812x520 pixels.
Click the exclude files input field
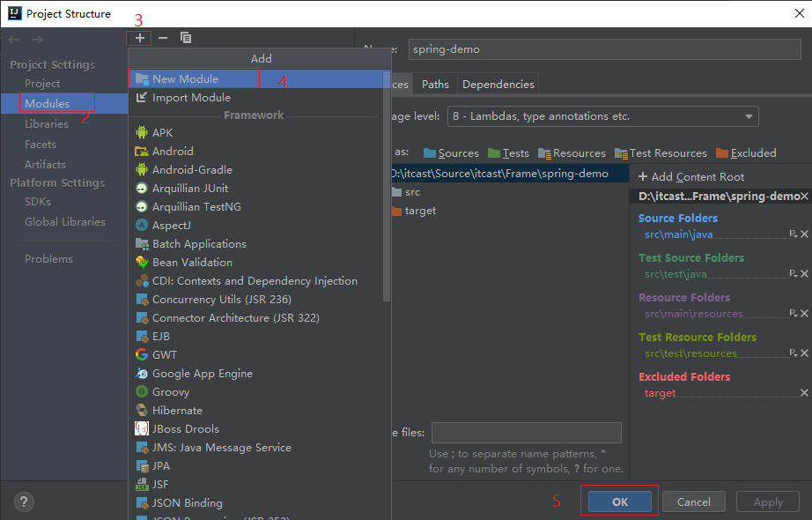point(526,433)
